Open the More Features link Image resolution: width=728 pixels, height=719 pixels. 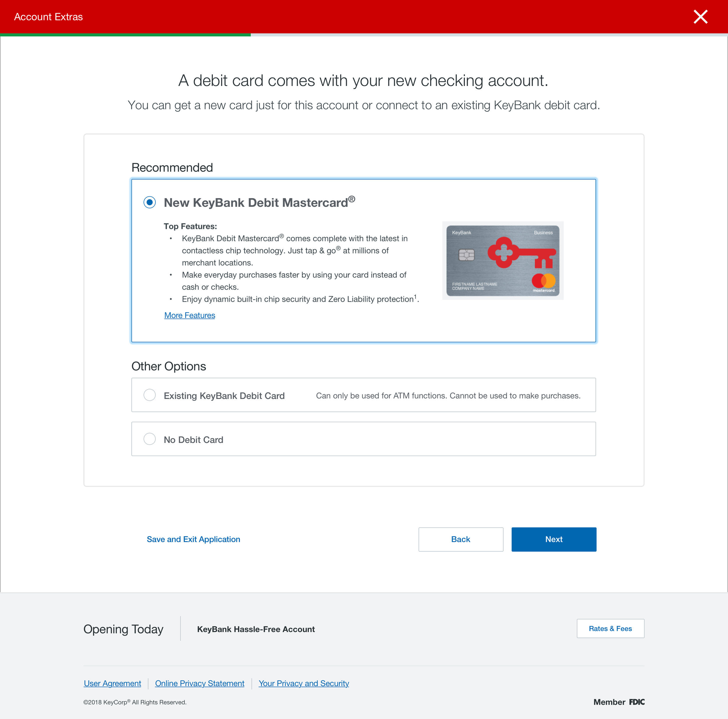(190, 315)
